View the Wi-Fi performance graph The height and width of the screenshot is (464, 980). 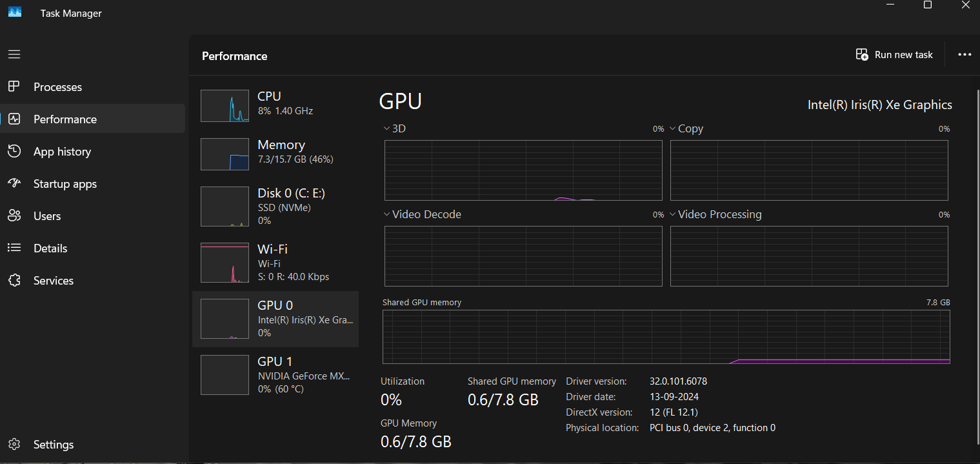[225, 263]
